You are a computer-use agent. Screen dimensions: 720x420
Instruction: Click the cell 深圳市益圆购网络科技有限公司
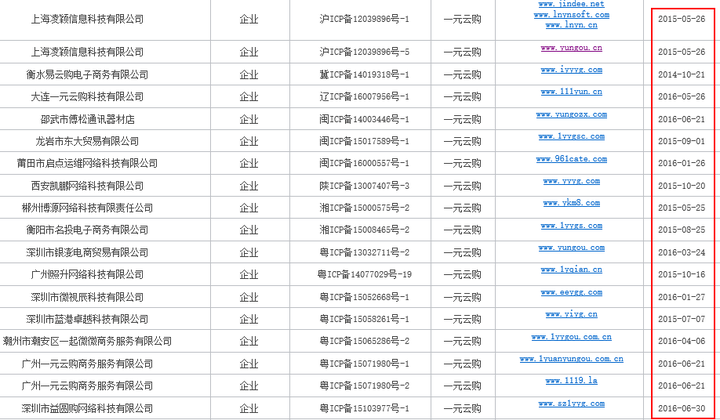[x=87, y=408]
